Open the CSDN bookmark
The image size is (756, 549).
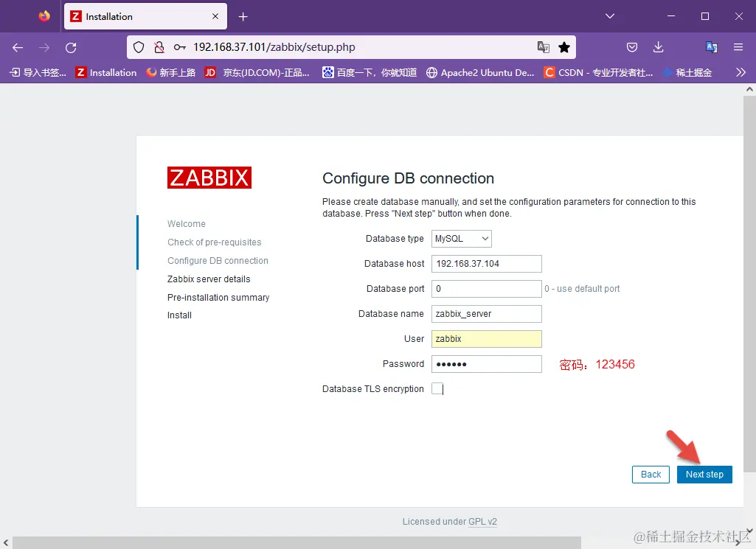(598, 73)
